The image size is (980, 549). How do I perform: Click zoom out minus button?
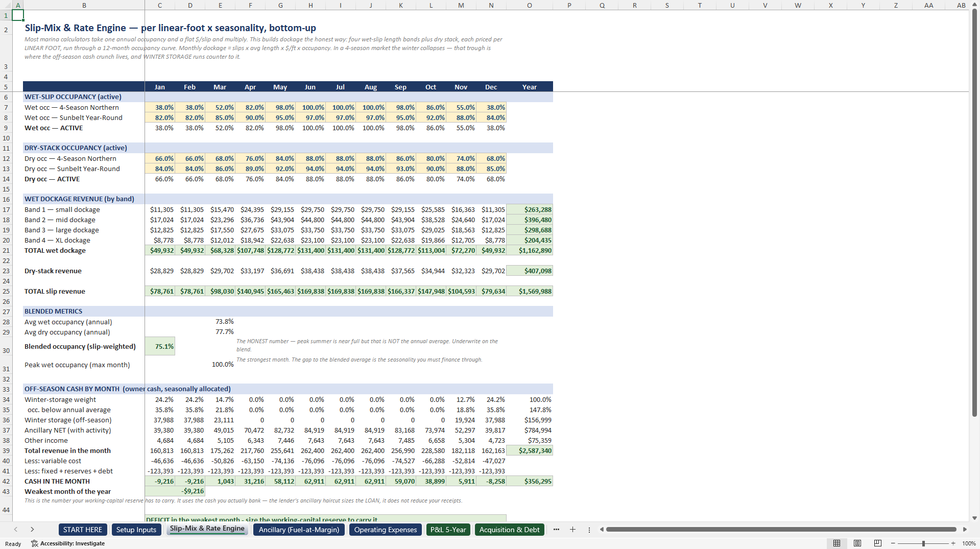coord(893,543)
